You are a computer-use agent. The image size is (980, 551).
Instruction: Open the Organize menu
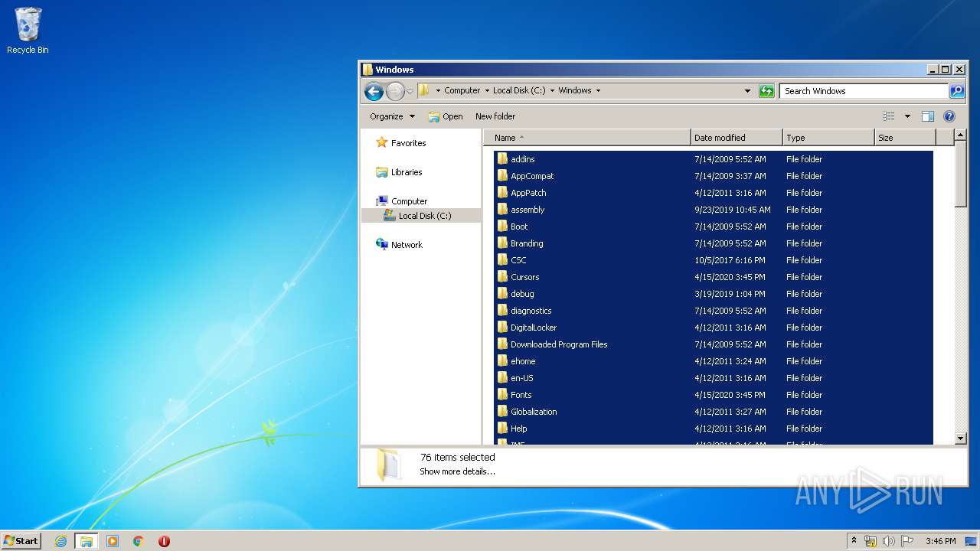(x=392, y=116)
